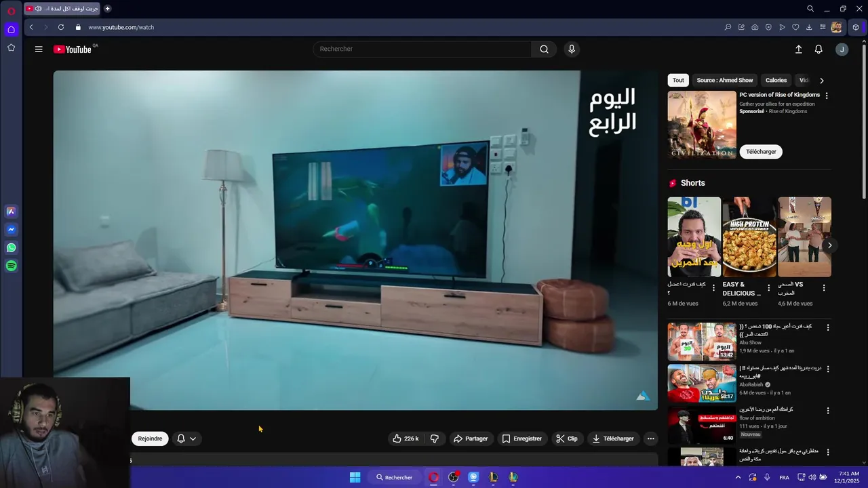Open Messenger in Opera sidebar
Image resolution: width=868 pixels, height=488 pixels.
click(11, 230)
